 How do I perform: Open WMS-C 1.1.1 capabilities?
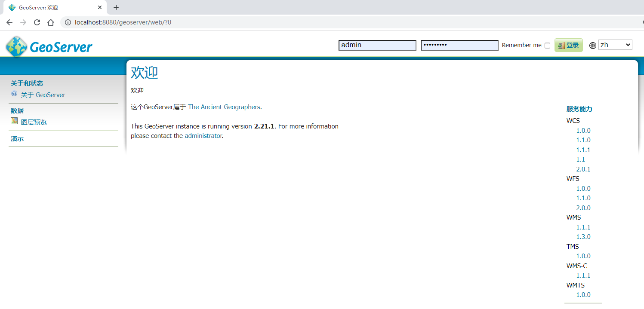583,275
